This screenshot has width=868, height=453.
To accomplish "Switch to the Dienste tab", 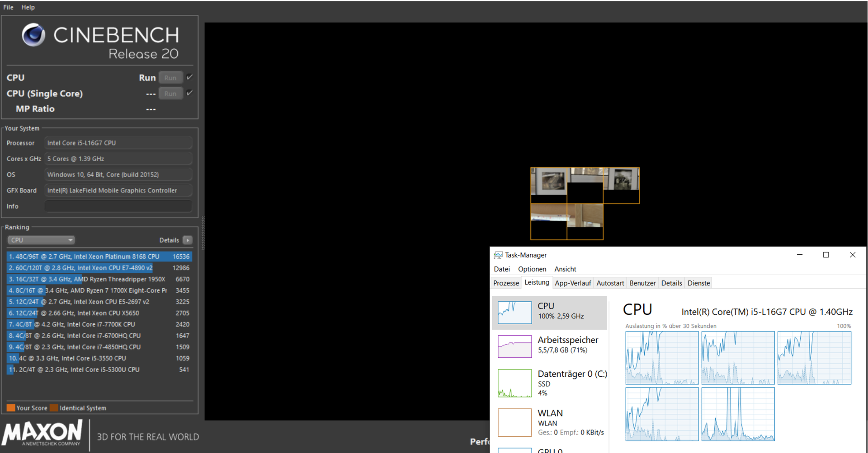I will [x=698, y=283].
